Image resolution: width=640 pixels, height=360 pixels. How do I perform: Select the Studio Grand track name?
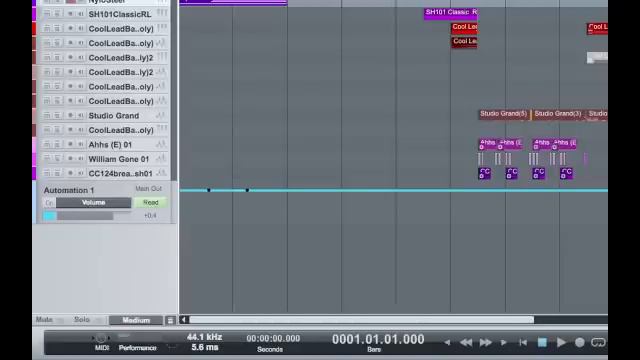[x=114, y=116]
